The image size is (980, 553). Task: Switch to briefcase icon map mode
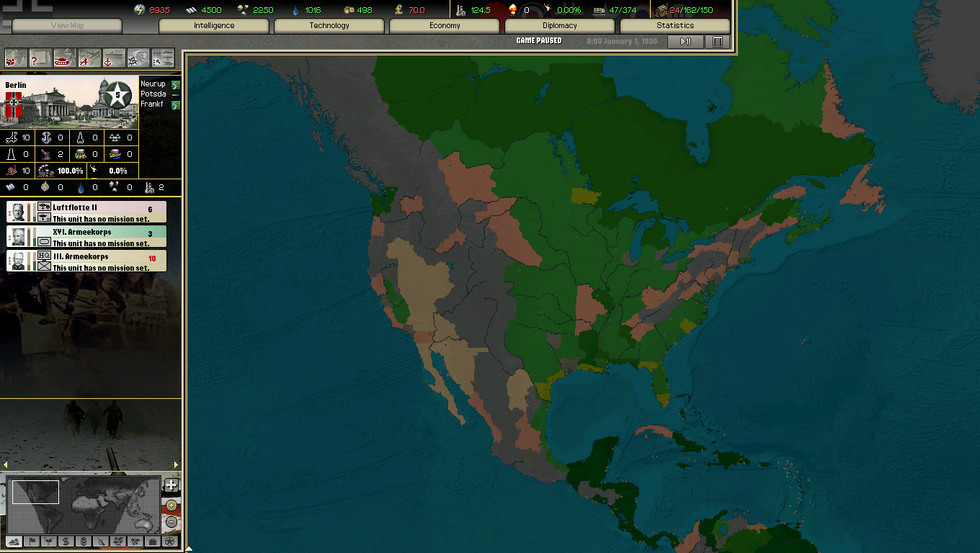[x=152, y=541]
